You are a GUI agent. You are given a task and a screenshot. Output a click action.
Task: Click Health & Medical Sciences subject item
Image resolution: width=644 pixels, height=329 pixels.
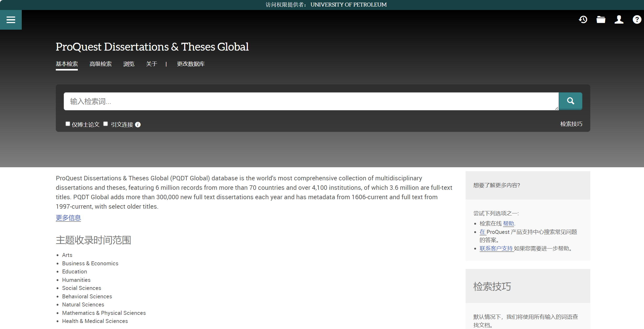(95, 321)
